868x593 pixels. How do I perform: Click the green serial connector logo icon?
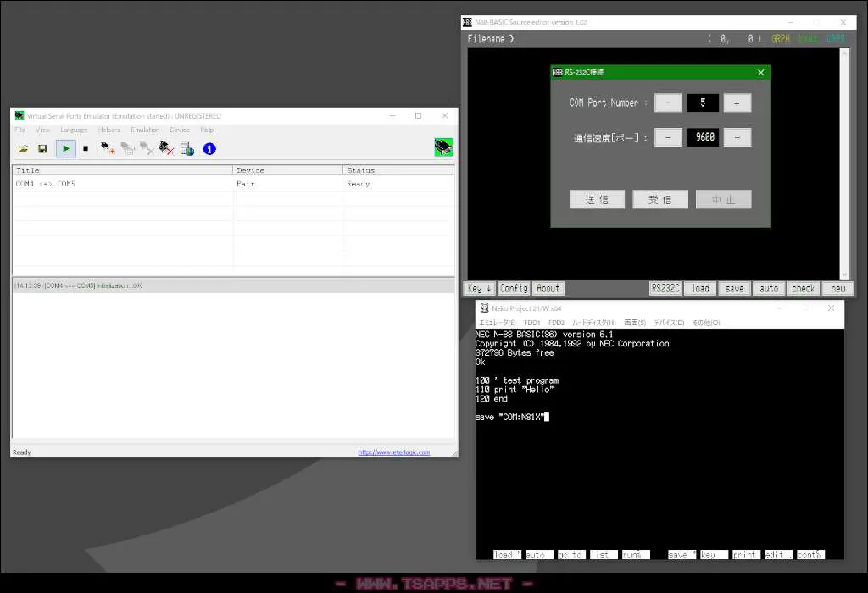coord(443,147)
